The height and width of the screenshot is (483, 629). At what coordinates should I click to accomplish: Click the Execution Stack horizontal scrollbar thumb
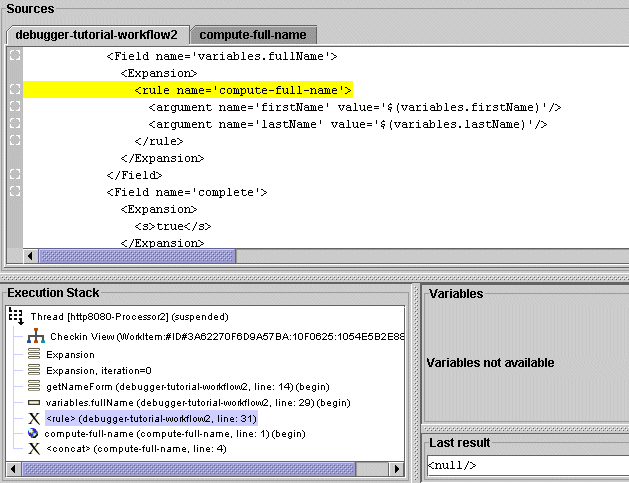189,469
